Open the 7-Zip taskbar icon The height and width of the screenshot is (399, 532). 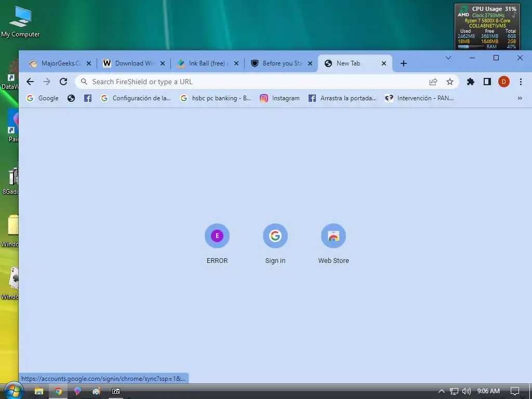click(x=116, y=391)
